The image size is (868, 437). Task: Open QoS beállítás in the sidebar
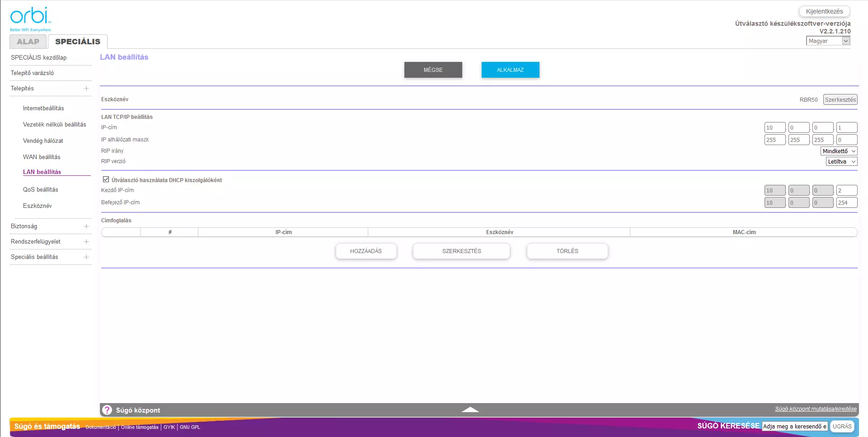pyautogui.click(x=41, y=190)
